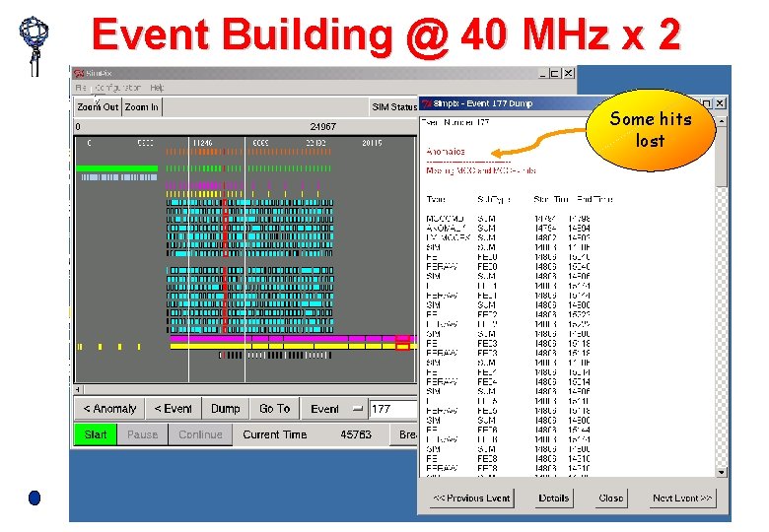This screenshot has width=769, height=532.
Task: Click the Close button in Dump window
Action: point(610,499)
